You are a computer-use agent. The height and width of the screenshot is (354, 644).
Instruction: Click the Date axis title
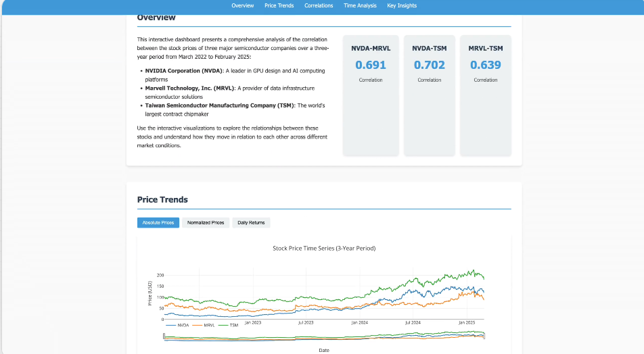(x=324, y=351)
